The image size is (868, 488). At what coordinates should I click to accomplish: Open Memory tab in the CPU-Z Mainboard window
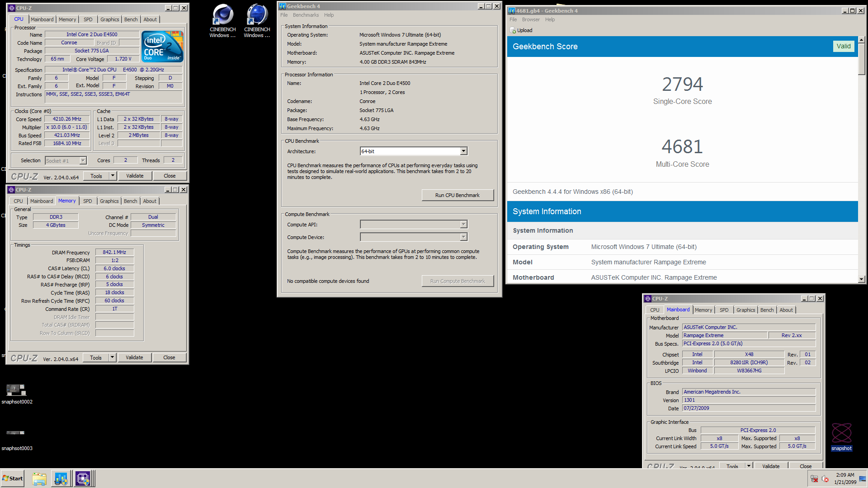[703, 310]
